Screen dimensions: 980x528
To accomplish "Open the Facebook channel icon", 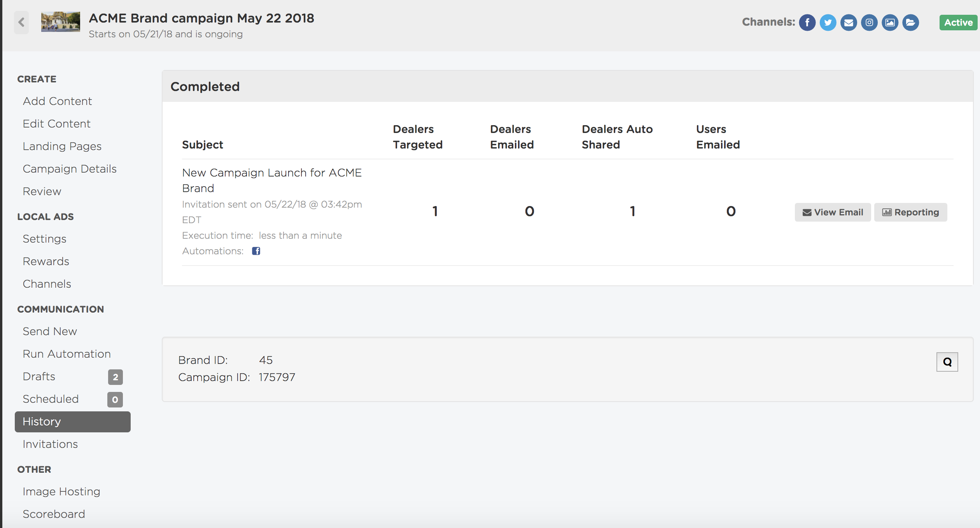I will tap(807, 23).
